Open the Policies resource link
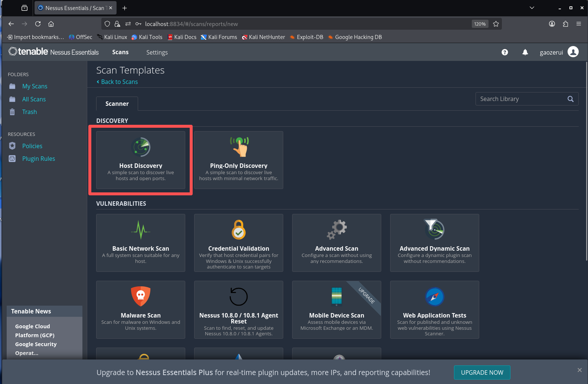This screenshot has width=588, height=384. tap(32, 146)
